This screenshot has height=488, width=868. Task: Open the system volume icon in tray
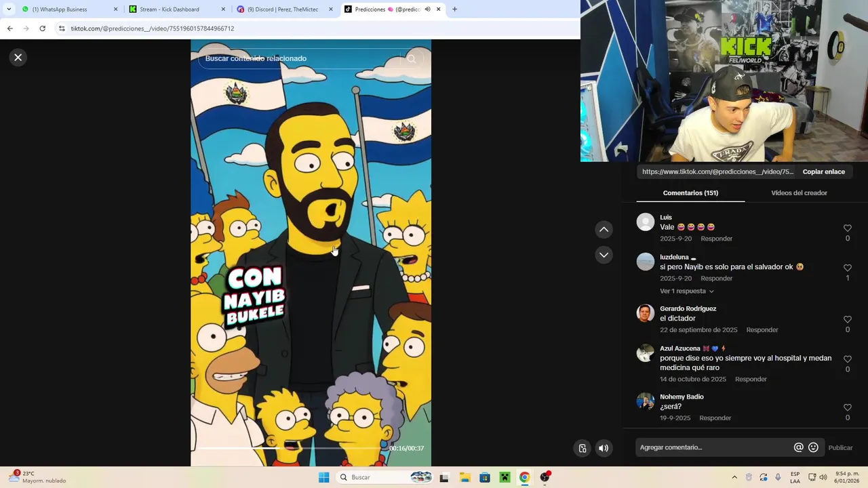823,477
